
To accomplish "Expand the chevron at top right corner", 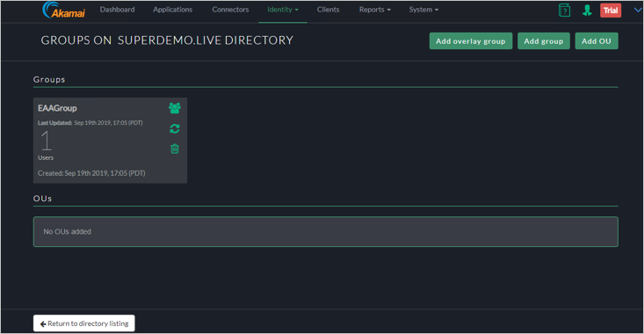I will click(638, 10).
